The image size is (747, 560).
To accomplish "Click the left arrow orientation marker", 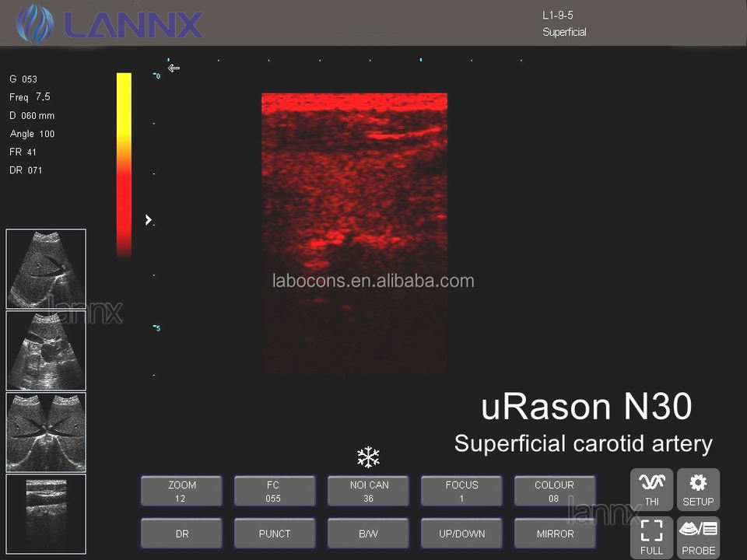I will [x=174, y=68].
